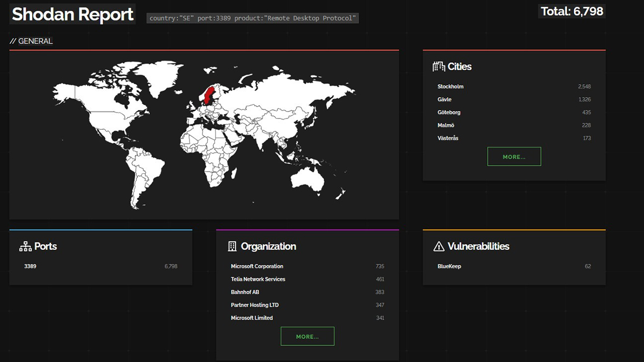Click the search query string box
The width and height of the screenshot is (644, 362).
[x=253, y=18]
